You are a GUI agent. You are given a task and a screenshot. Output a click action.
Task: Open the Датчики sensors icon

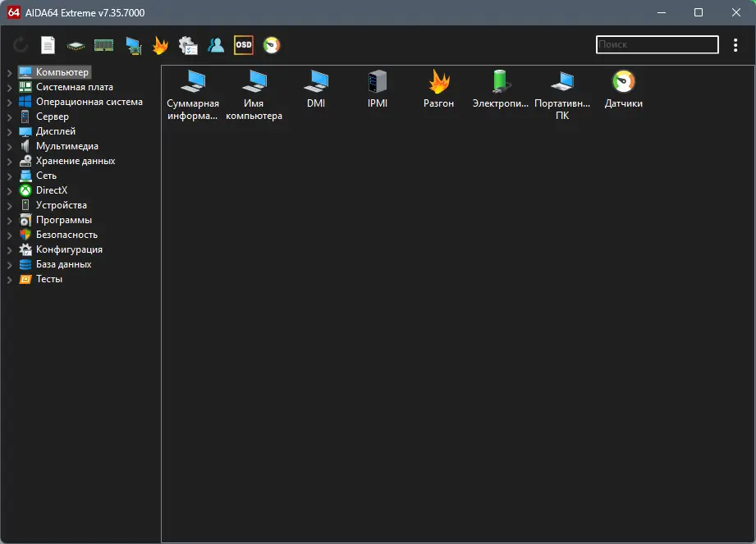tap(622, 88)
